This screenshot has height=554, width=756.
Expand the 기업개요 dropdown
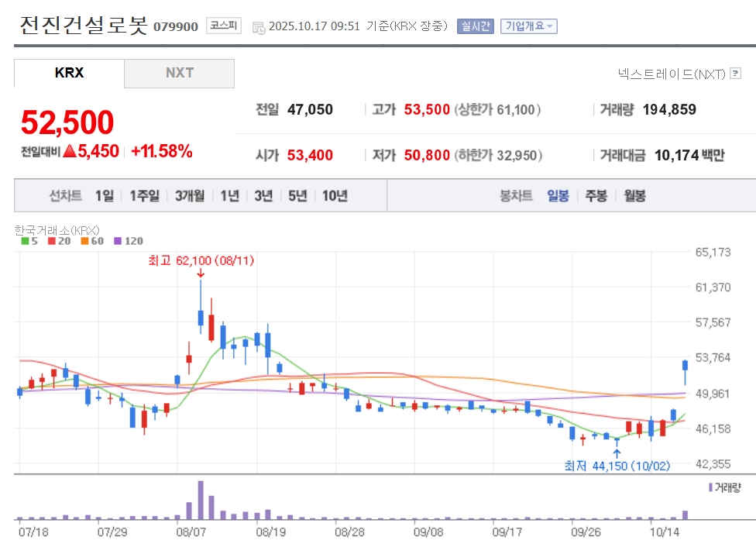[x=529, y=26]
